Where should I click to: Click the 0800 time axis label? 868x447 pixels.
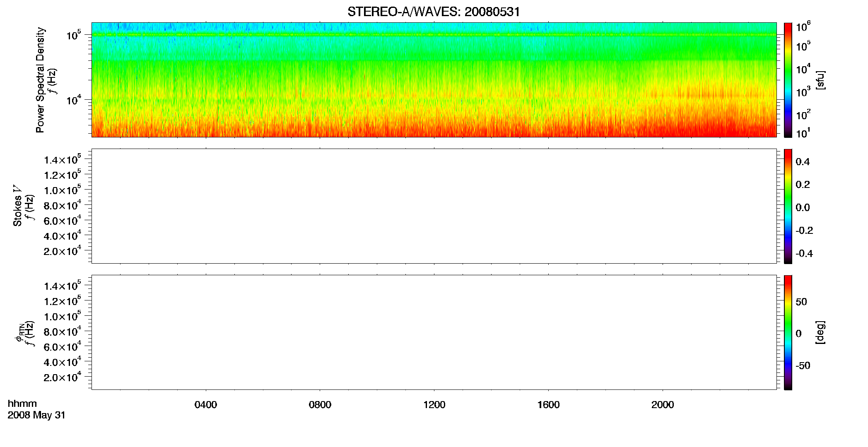click(320, 405)
